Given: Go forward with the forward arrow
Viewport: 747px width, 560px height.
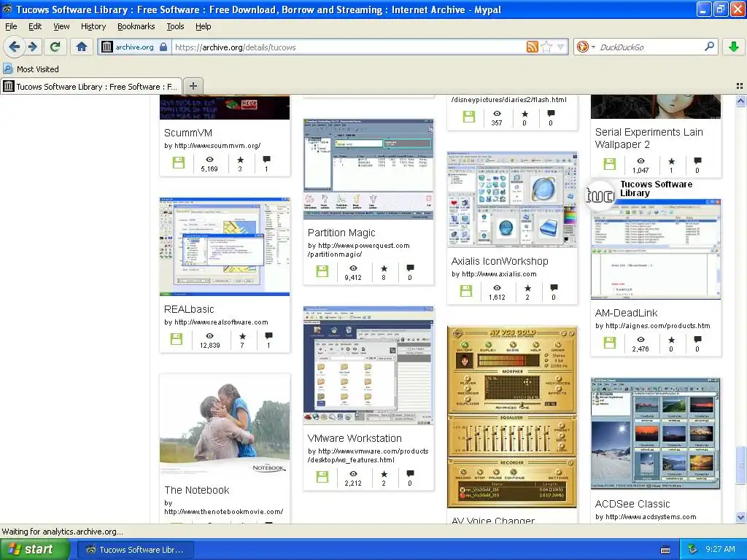Looking at the screenshot, I should pos(32,47).
